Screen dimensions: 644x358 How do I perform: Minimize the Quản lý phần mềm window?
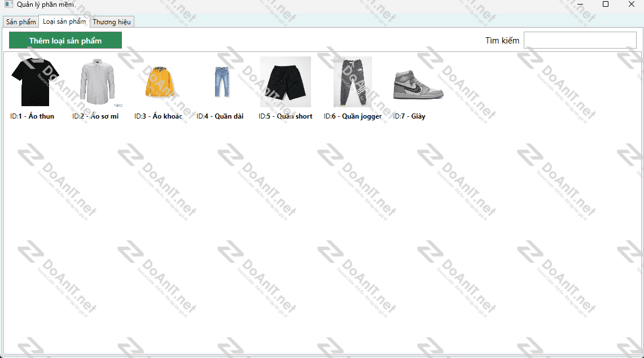coord(580,4)
